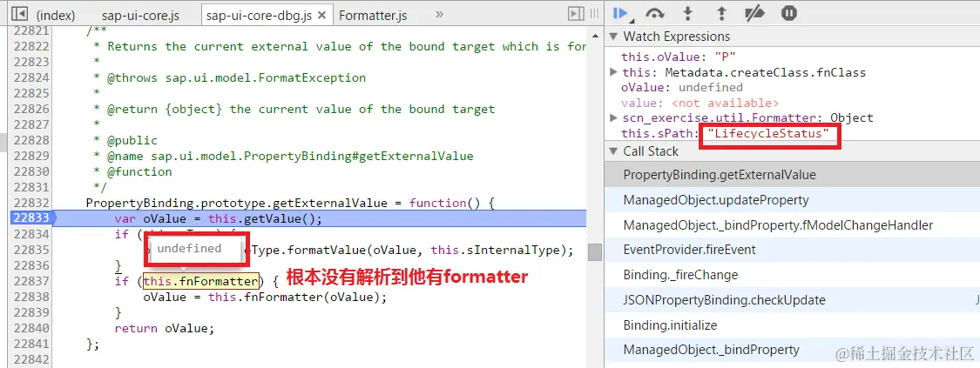Close the sap-ui-core-dbg.js tab
This screenshot has width=980, height=368.
coord(322,16)
